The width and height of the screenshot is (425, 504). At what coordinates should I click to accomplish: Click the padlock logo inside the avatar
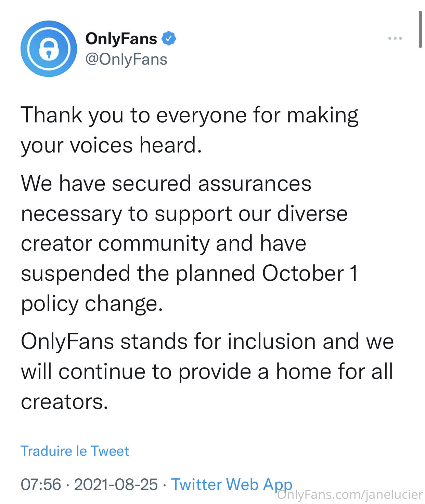click(x=49, y=49)
